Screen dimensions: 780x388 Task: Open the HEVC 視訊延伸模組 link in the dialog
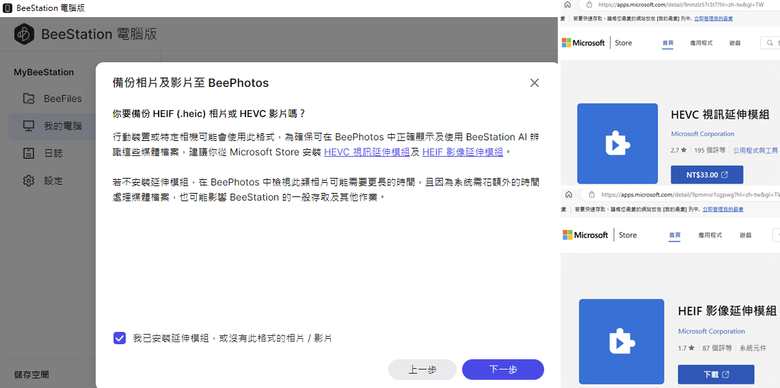pyautogui.click(x=367, y=152)
